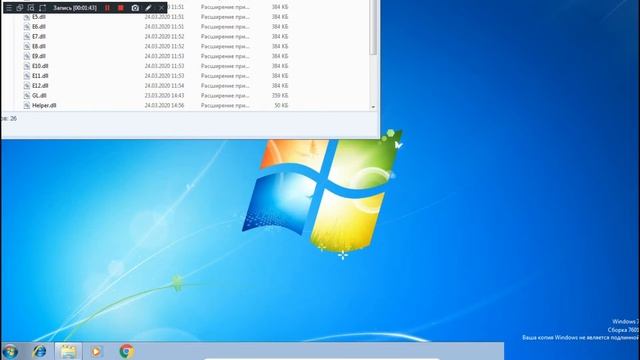
Task: Click the 359 КБ size cell
Action: (280, 95)
